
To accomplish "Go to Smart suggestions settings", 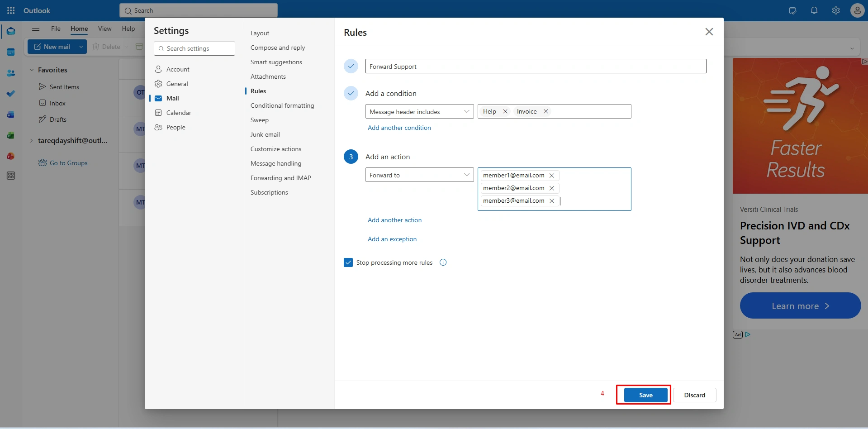I will pos(276,62).
